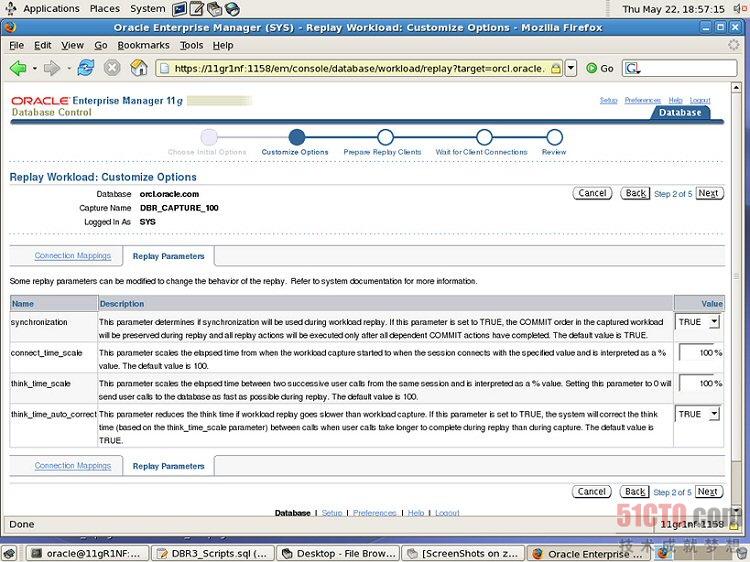Open the Tools menu
The height and width of the screenshot is (562, 750).
(191, 45)
